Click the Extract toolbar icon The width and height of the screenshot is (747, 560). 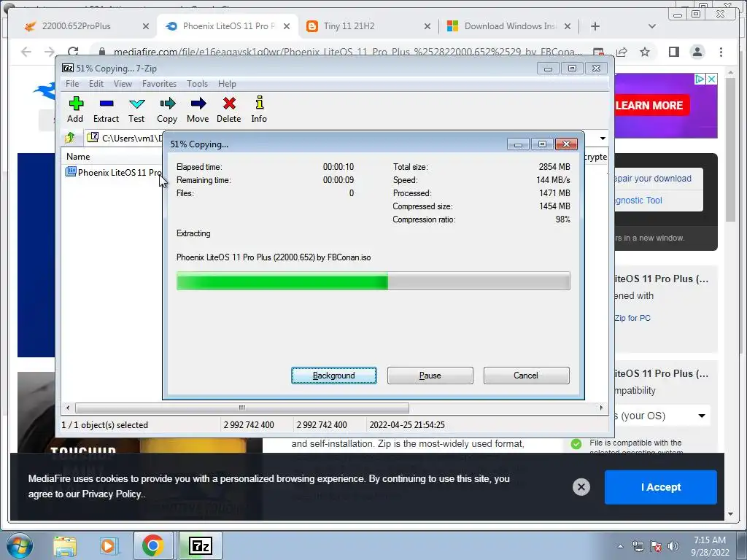[x=106, y=109]
